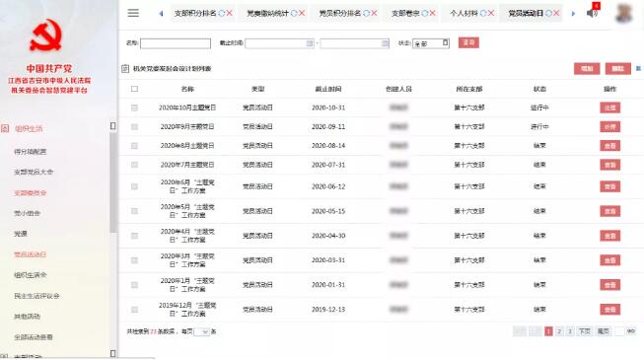Refresh the active 党员活动日 tab
This screenshot has width=644, height=360.
tap(548, 13)
